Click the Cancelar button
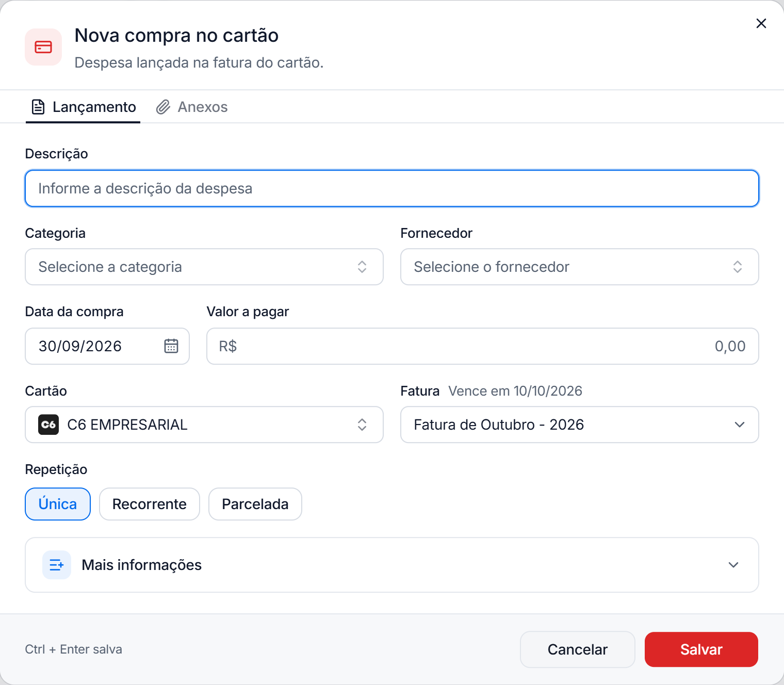This screenshot has width=784, height=685. tap(578, 649)
